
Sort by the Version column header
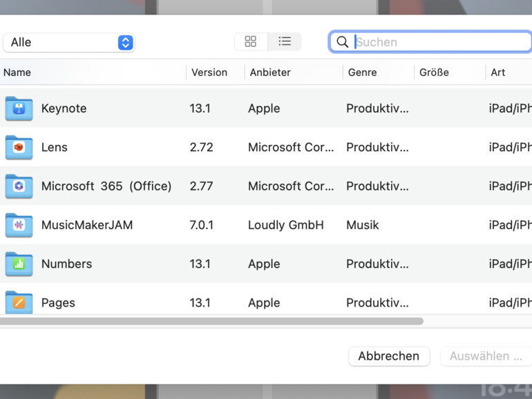pos(209,72)
